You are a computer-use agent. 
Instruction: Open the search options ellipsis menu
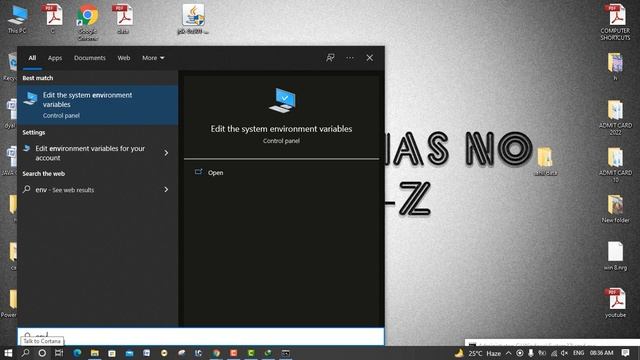coord(350,58)
